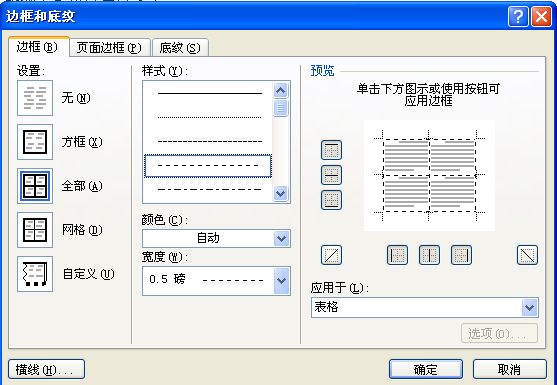Click the style list scroll down arrow

[280, 194]
